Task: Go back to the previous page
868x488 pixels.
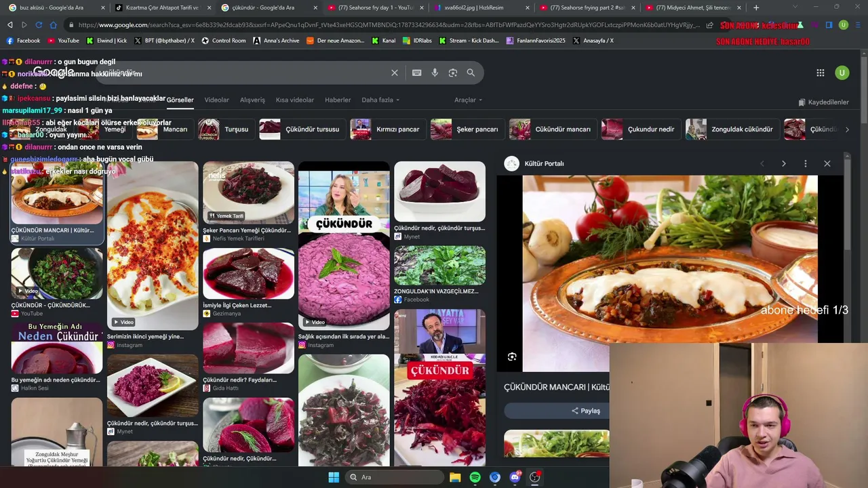Action: [x=9, y=25]
